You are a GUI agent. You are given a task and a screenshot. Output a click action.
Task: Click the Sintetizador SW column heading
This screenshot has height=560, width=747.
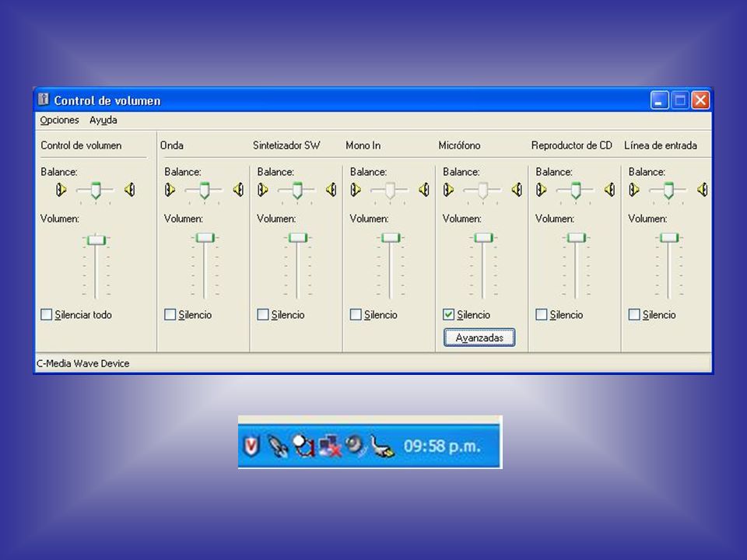coord(286,145)
